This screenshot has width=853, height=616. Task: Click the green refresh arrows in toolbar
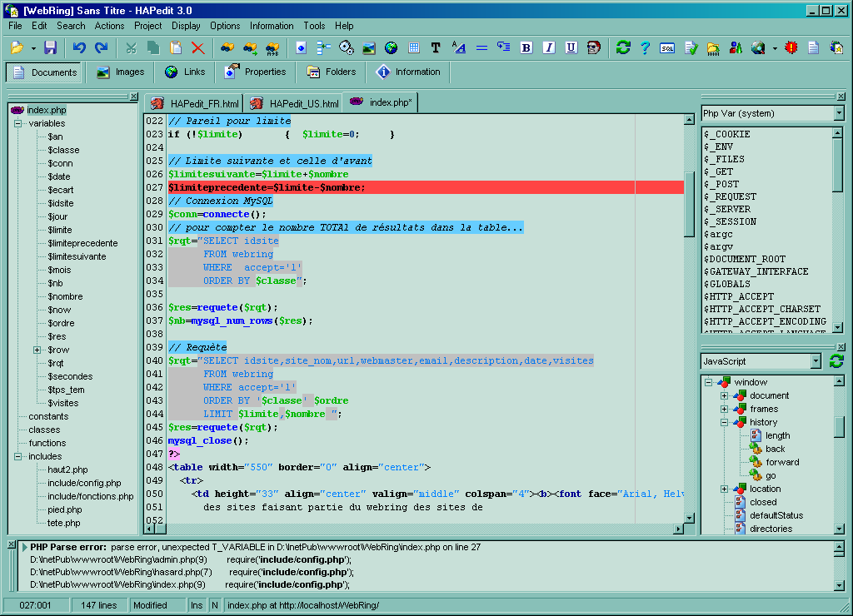(623, 48)
